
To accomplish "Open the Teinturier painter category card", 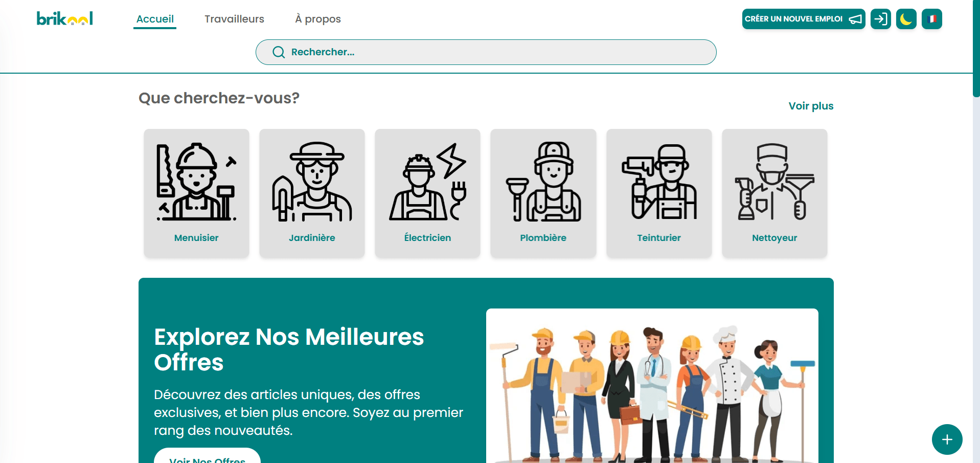I will (658, 193).
